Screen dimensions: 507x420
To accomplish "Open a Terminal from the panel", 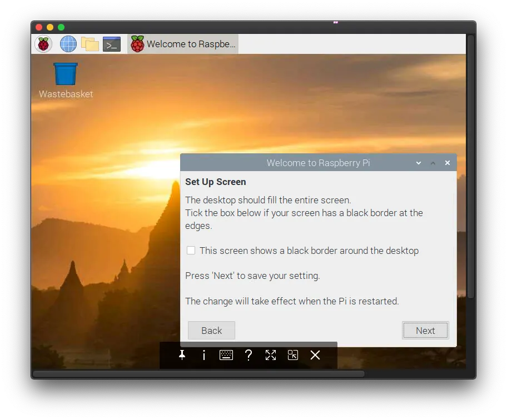I will tap(111, 43).
